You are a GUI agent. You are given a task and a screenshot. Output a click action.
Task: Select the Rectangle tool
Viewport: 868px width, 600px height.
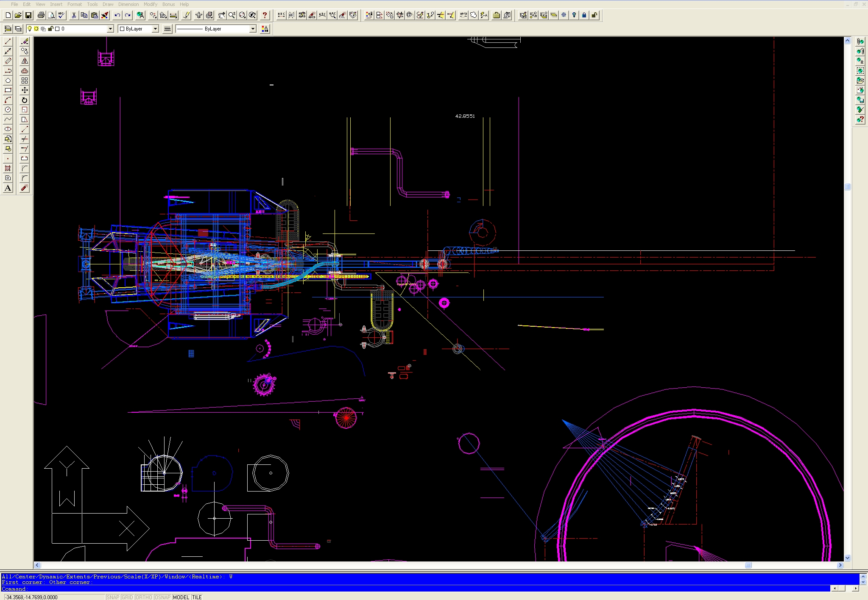tap(8, 90)
